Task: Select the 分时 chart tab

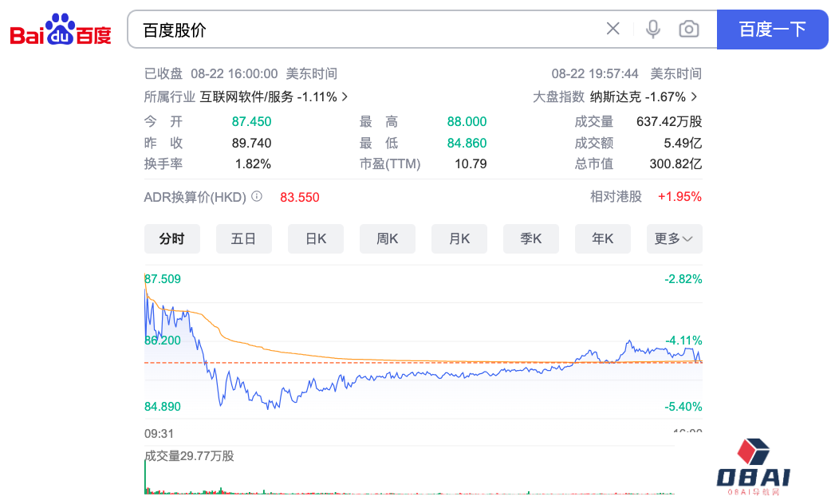Action: tap(171, 238)
